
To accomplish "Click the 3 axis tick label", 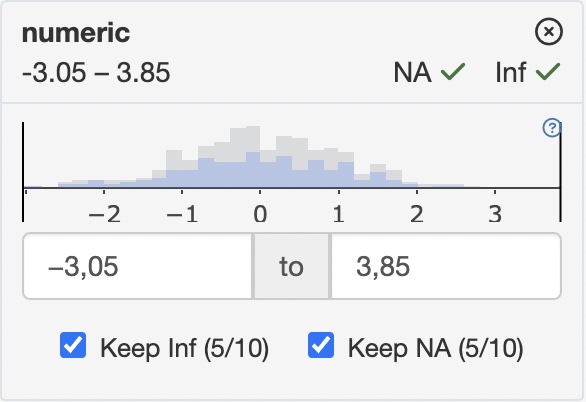I will (x=495, y=214).
